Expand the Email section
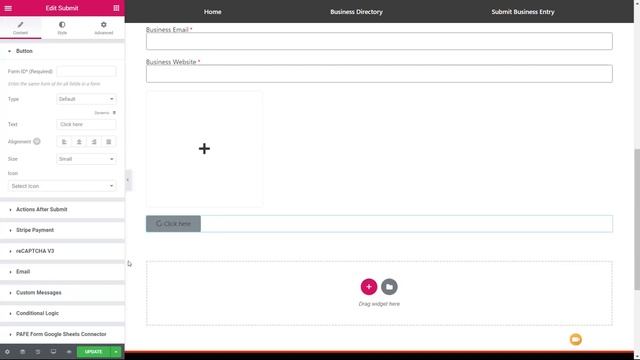Screen dimensions: 640x360 pyautogui.click(x=62, y=272)
